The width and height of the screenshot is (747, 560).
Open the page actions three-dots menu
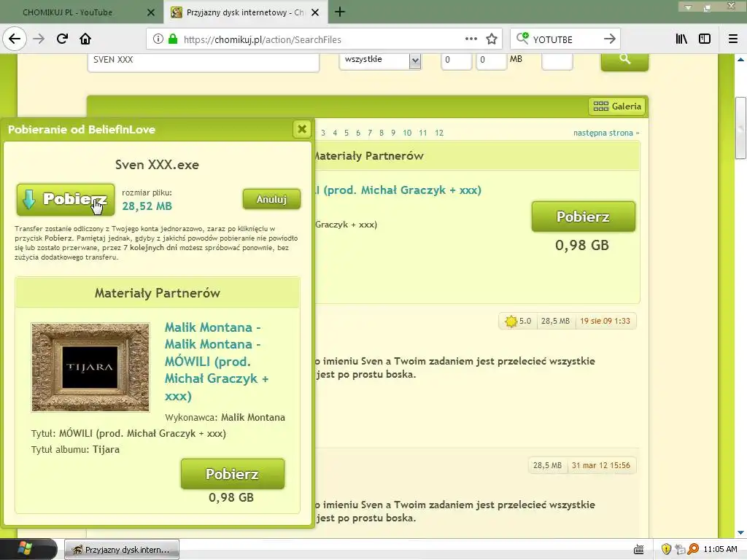tap(471, 39)
